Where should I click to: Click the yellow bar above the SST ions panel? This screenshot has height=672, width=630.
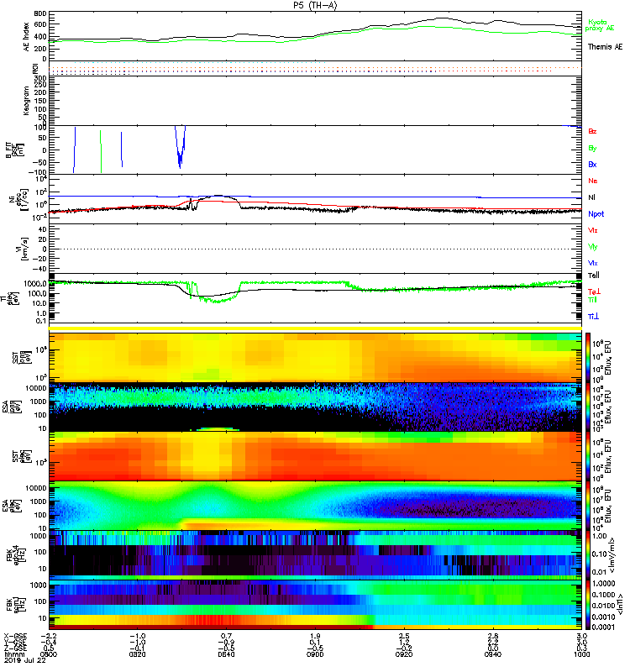pyautogui.click(x=315, y=328)
